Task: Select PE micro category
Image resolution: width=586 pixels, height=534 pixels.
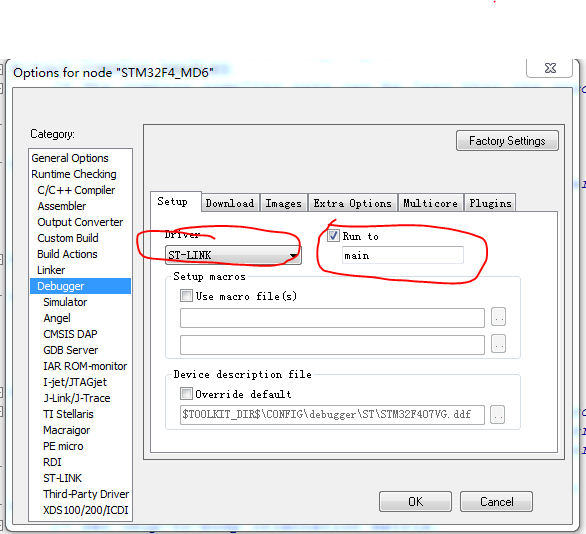Action: [x=63, y=446]
